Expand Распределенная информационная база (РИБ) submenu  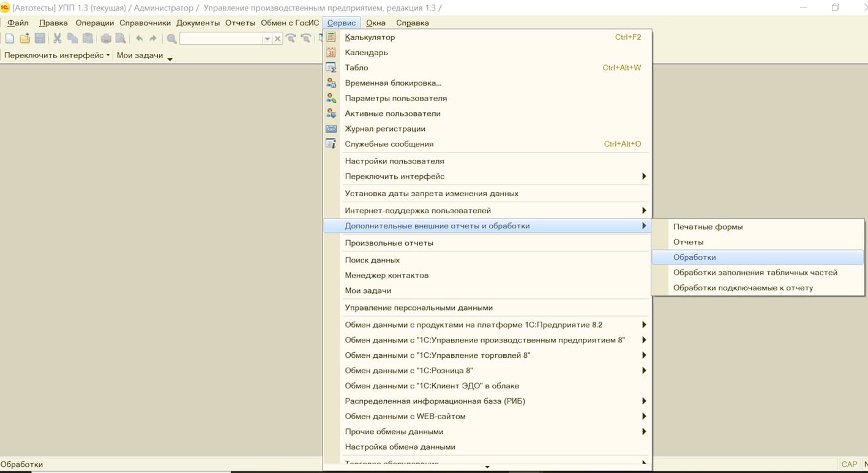tap(644, 401)
